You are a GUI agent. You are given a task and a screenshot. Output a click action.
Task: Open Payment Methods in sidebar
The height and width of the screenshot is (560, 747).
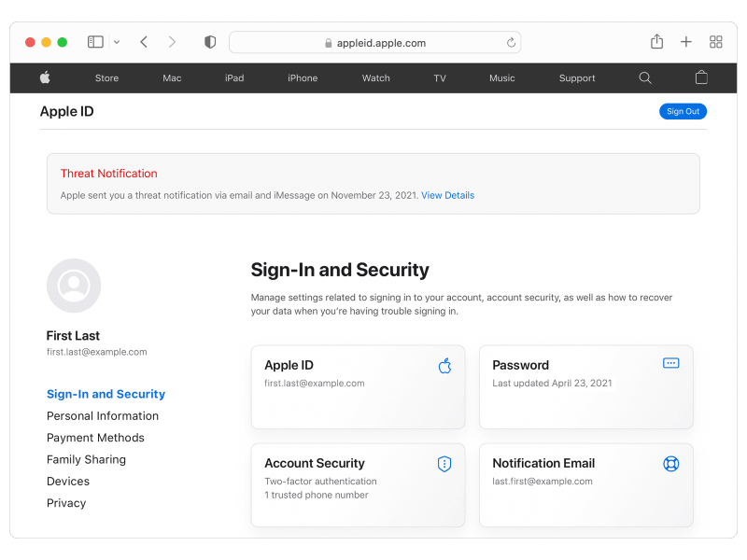95,438
